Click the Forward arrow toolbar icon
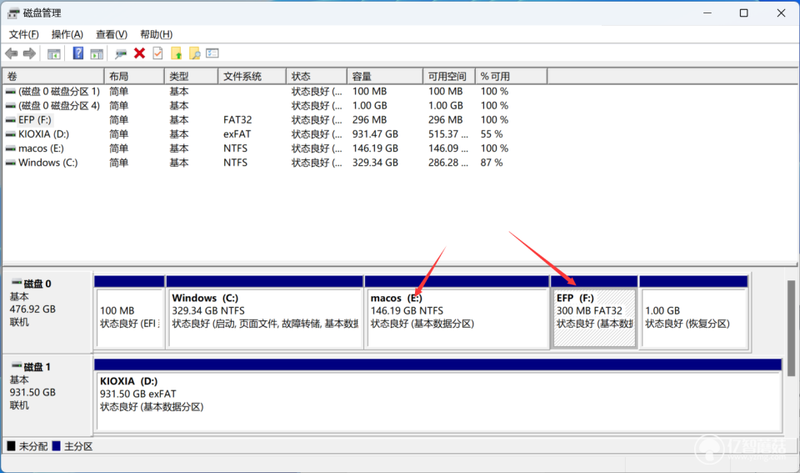Image resolution: width=800 pixels, height=473 pixels. click(x=30, y=53)
